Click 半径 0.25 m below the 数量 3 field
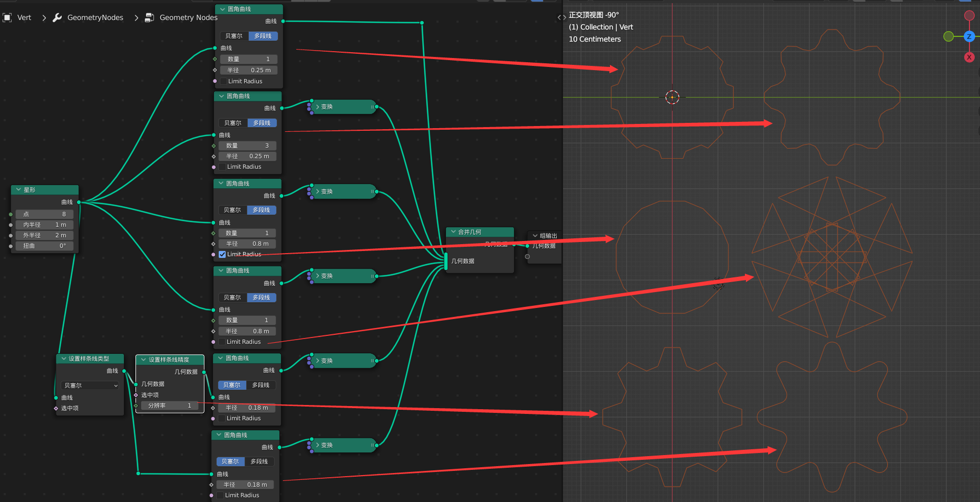The width and height of the screenshot is (980, 502). point(248,156)
